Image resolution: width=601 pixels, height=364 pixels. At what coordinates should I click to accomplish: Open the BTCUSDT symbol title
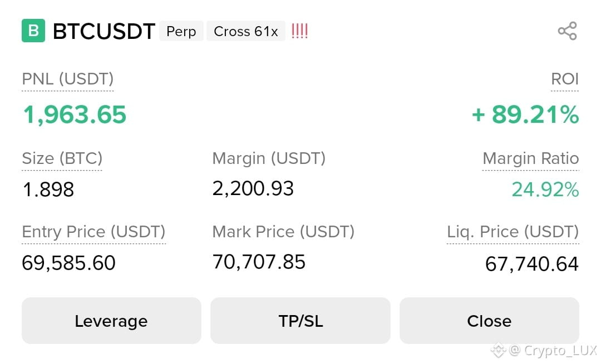(x=104, y=31)
